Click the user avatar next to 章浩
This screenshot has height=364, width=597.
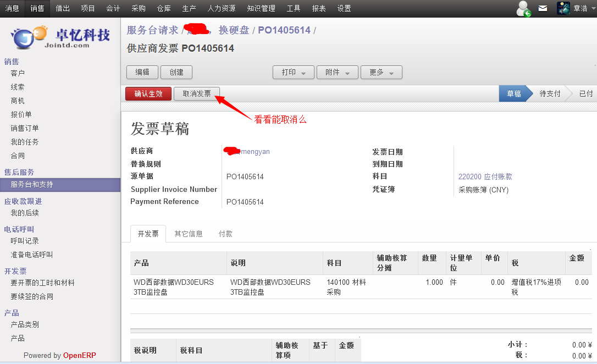563,8
